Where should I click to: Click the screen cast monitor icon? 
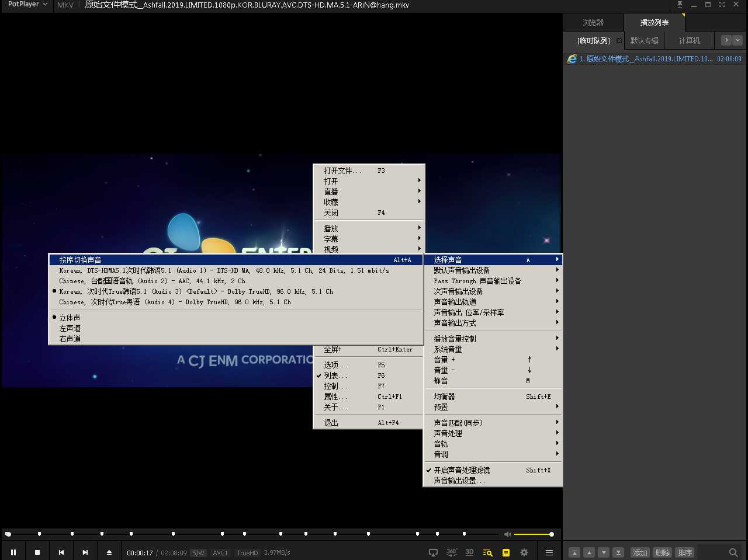(433, 552)
